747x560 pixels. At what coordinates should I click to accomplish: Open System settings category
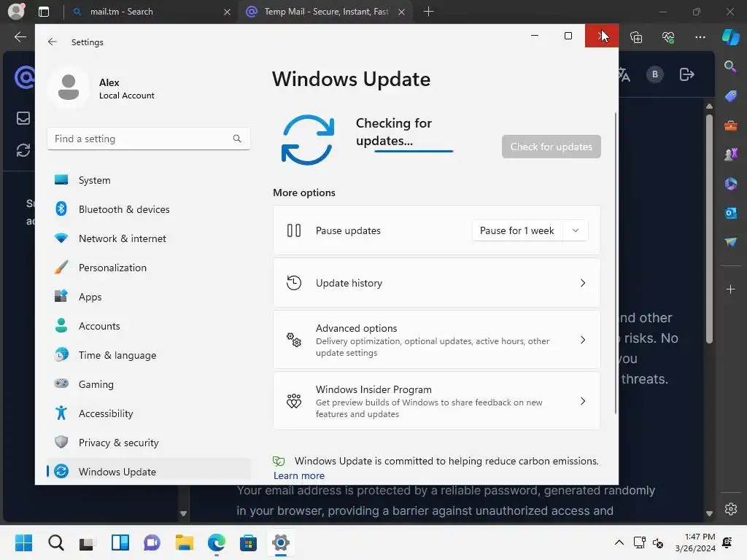(149, 180)
